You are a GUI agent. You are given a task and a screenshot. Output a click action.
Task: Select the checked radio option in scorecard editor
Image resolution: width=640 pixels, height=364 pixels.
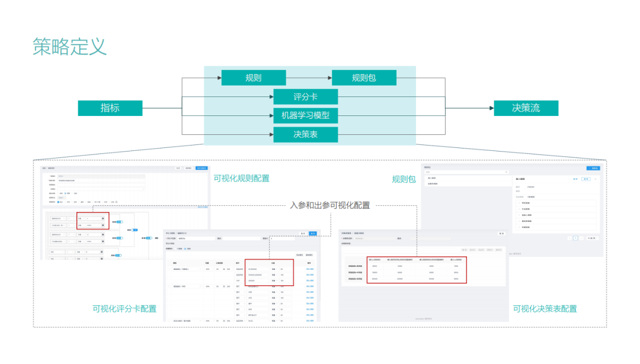pos(185,249)
